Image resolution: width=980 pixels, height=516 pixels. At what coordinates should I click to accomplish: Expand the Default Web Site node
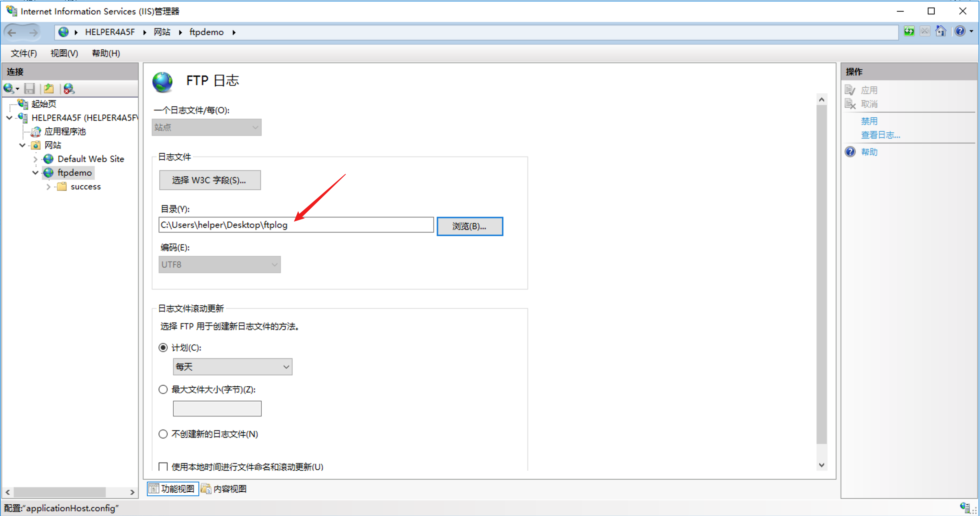[x=35, y=159]
